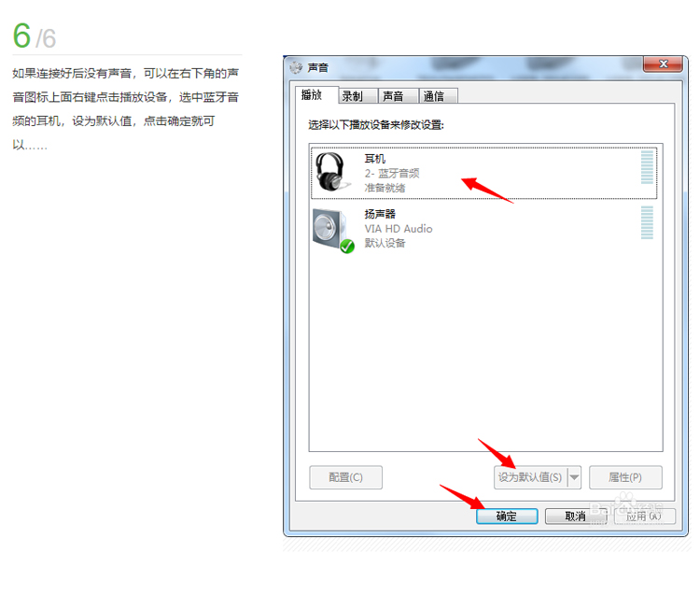
Task: Open the 设为默认值 dropdown arrow
Action: click(x=574, y=477)
